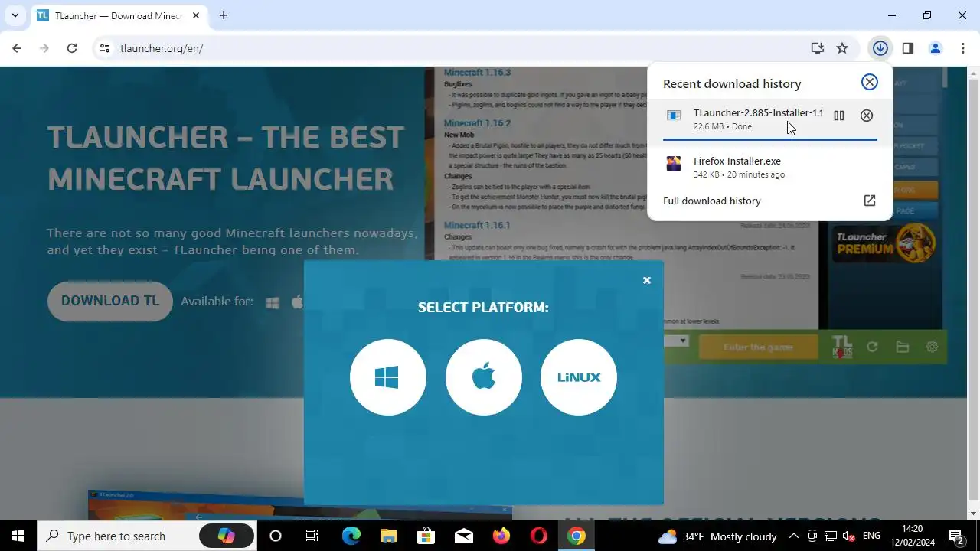Open Cortana circle on the taskbar

[276, 536]
